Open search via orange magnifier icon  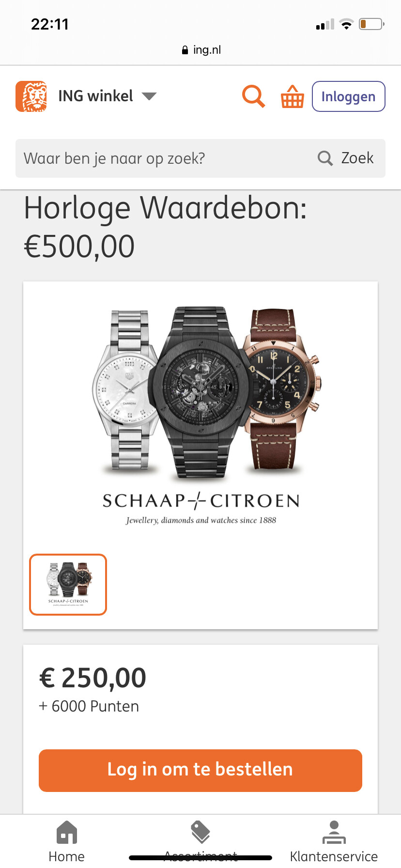click(253, 96)
